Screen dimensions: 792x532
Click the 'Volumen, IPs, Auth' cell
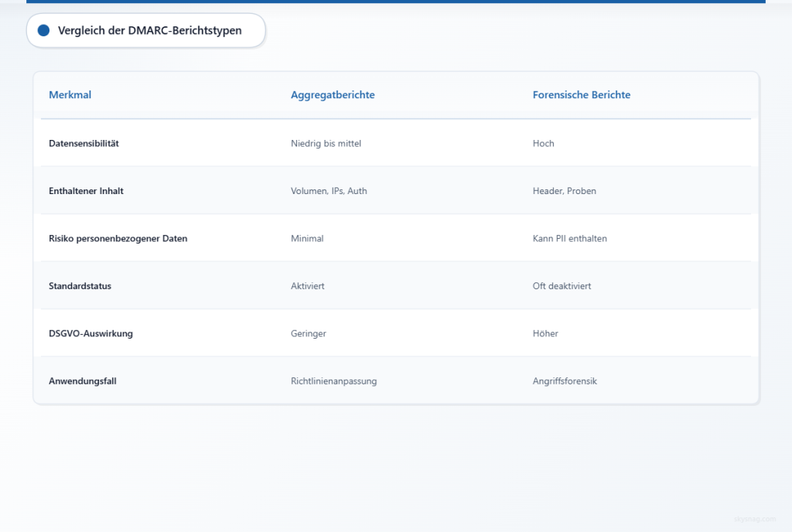[x=329, y=191]
